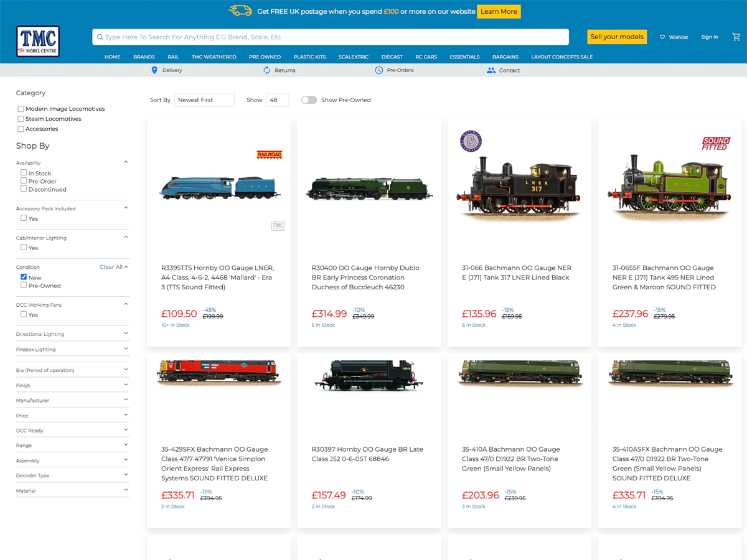747x560 pixels.
Task: Click the green NER 495 tank engine image
Action: tap(670, 188)
